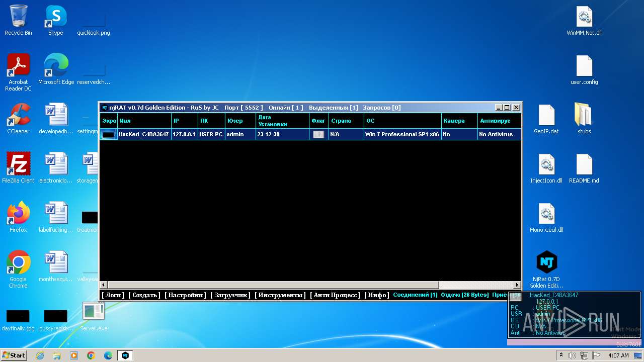The height and width of the screenshot is (362, 644).
Task: Open the [ Инфо ] menu
Action: [377, 295]
